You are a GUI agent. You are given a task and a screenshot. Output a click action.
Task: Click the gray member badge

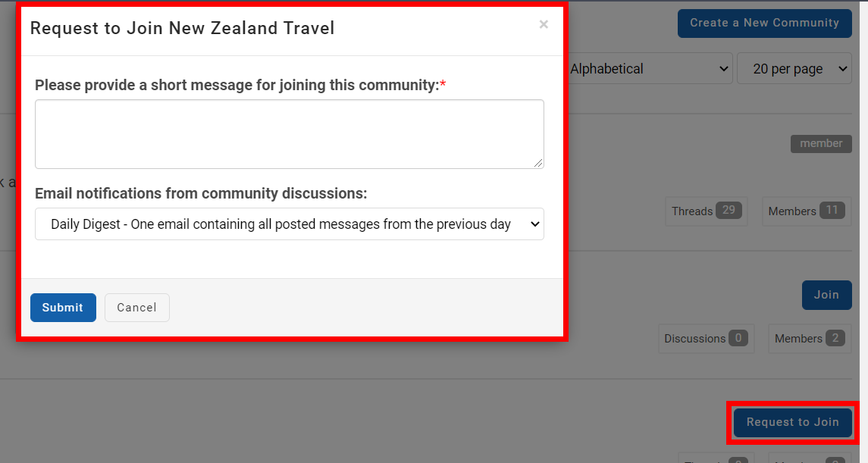click(821, 144)
